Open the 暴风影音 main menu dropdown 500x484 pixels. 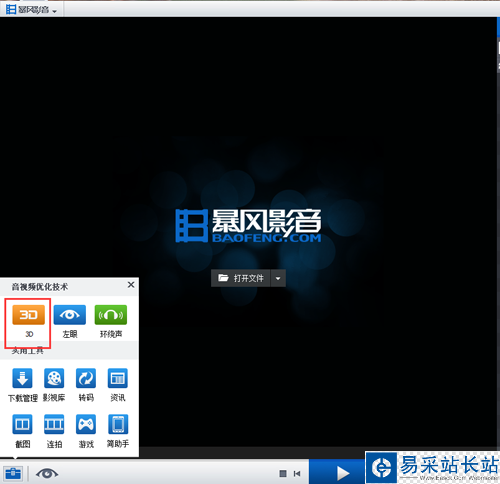click(x=31, y=10)
